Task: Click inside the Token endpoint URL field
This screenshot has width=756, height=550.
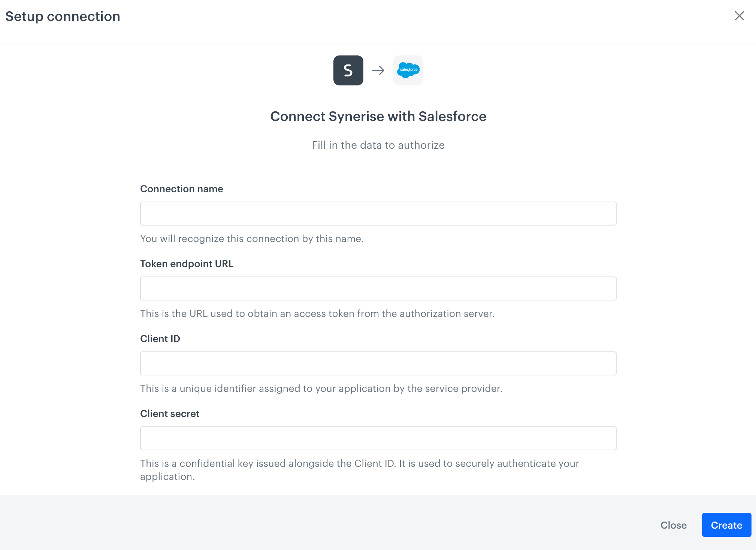Action: click(x=378, y=288)
